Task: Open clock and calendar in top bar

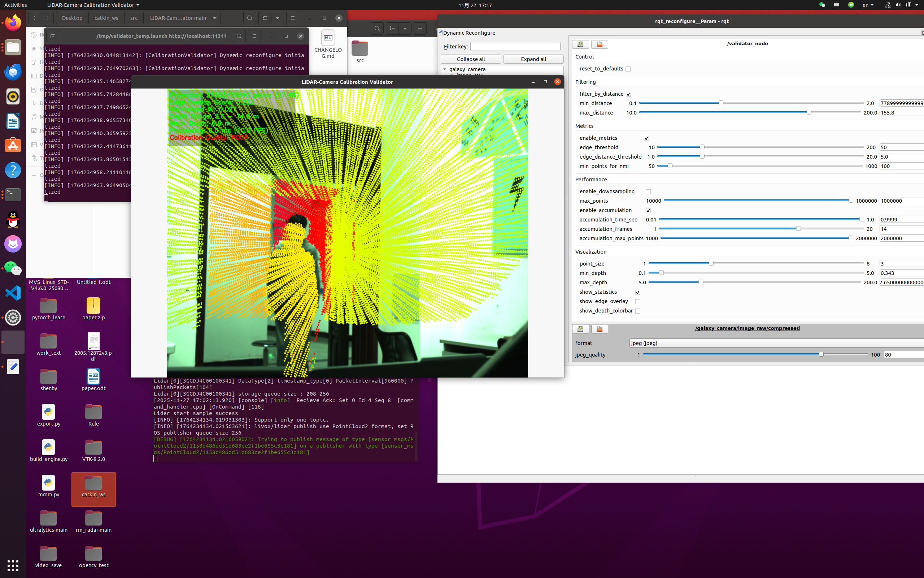Action: click(475, 5)
